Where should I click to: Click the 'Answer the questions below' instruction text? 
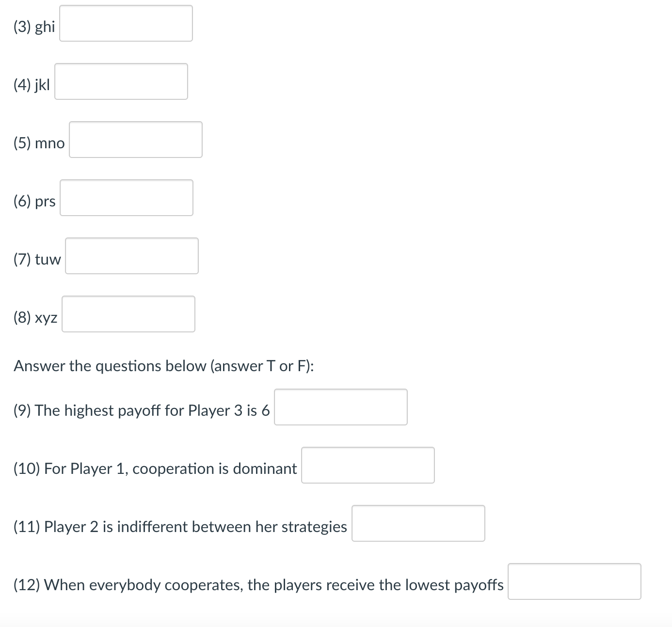click(164, 366)
